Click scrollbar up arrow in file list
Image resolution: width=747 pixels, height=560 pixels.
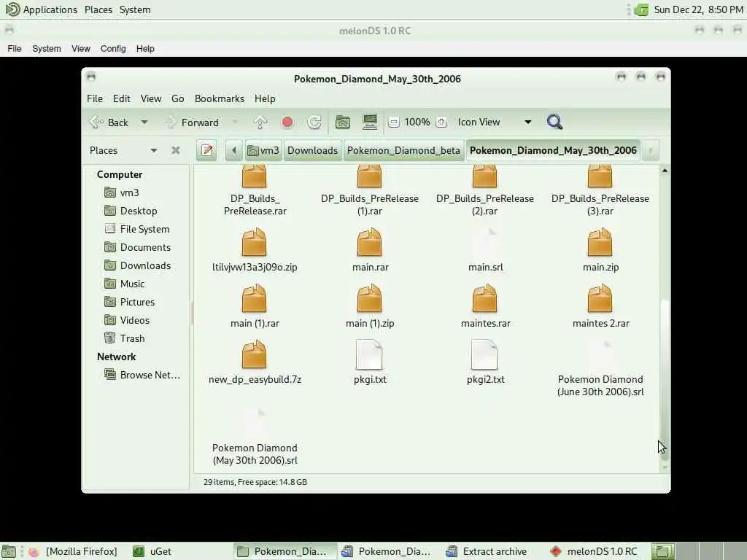(665, 171)
